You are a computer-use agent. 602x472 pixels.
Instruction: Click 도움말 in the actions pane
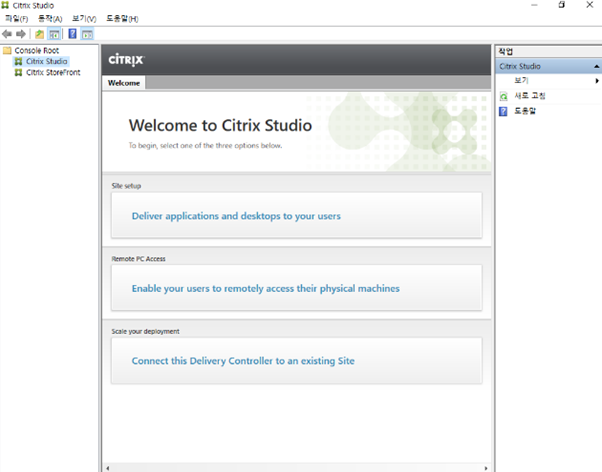pos(525,111)
